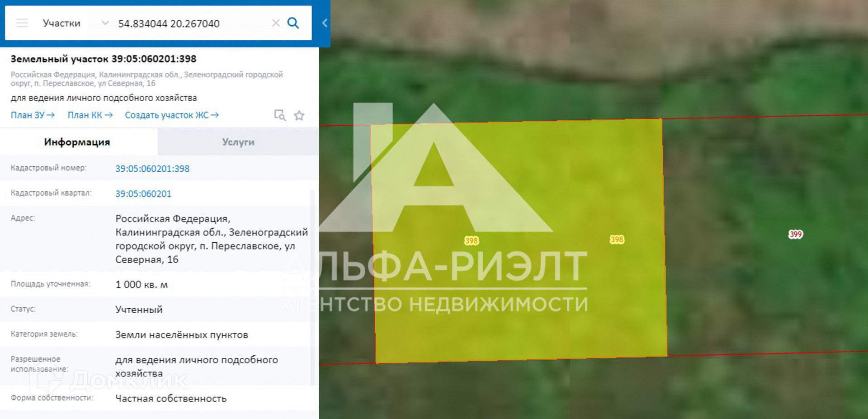Click the status value Учтенный
Screen dimensions: 868x419
click(x=139, y=310)
